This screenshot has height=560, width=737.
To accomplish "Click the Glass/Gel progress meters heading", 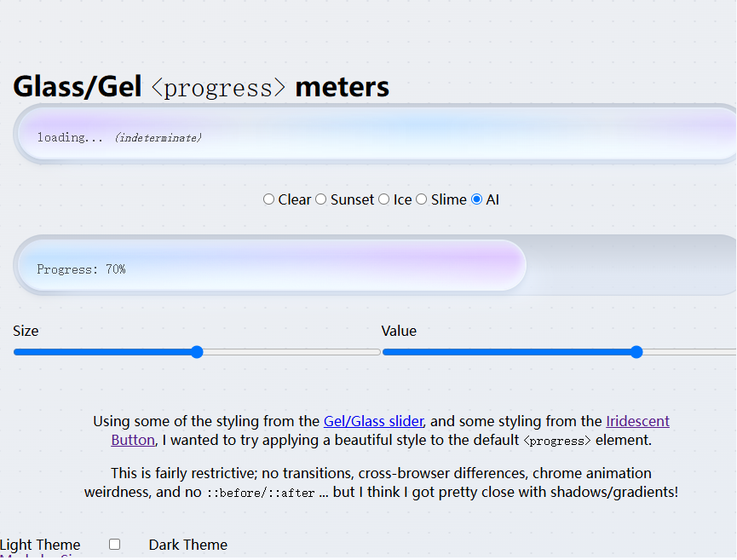I will [201, 87].
